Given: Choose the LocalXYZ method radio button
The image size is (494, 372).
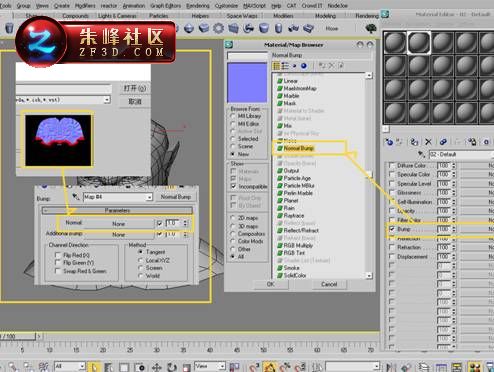Looking at the screenshot, I should point(141,260).
